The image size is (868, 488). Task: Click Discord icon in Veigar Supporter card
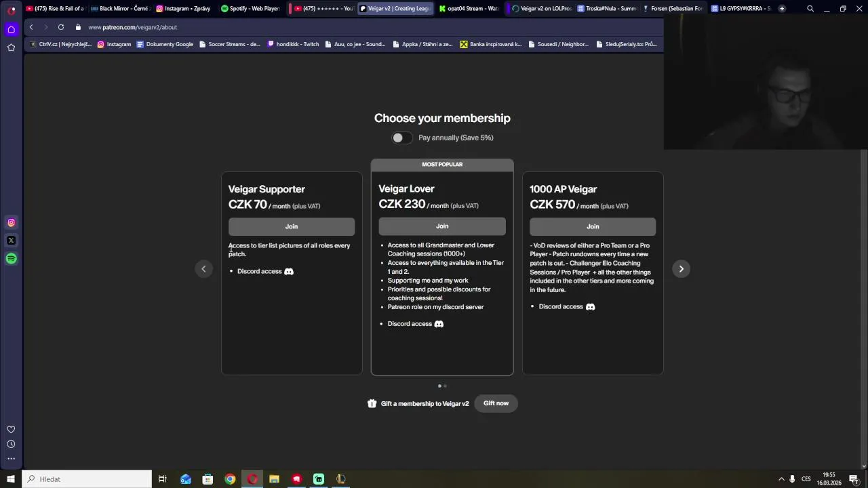(289, 271)
